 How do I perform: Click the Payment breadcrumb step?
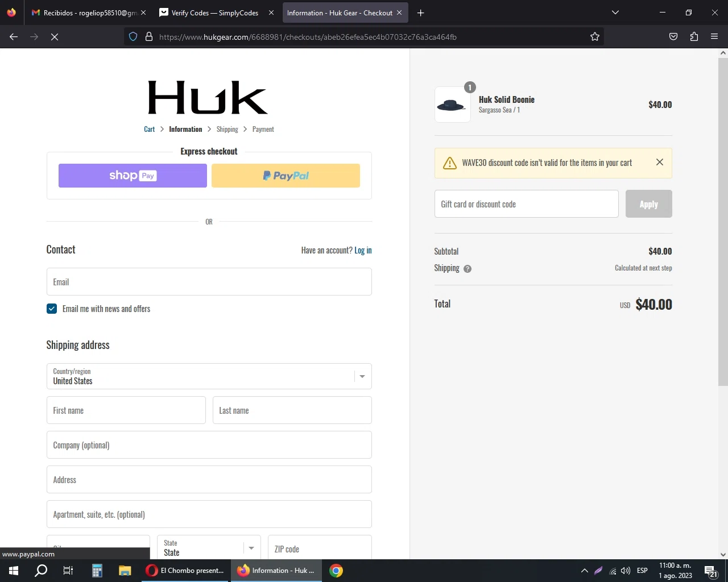(263, 130)
